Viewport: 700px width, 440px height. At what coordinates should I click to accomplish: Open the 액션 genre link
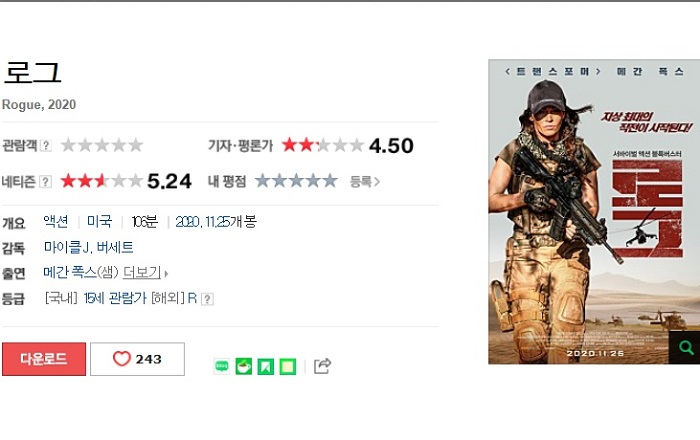[x=56, y=221]
